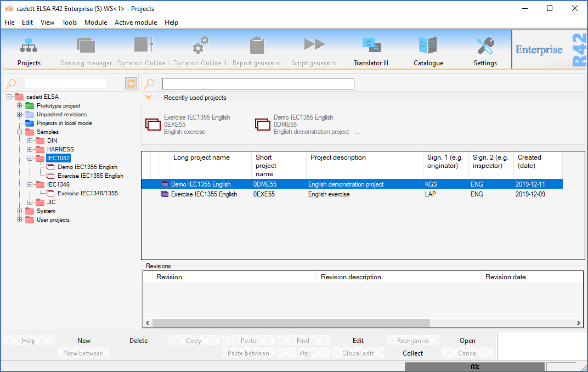Screen dimensions: 588x372
Task: Collapse the IEC1346 folder
Action: [x=30, y=184]
